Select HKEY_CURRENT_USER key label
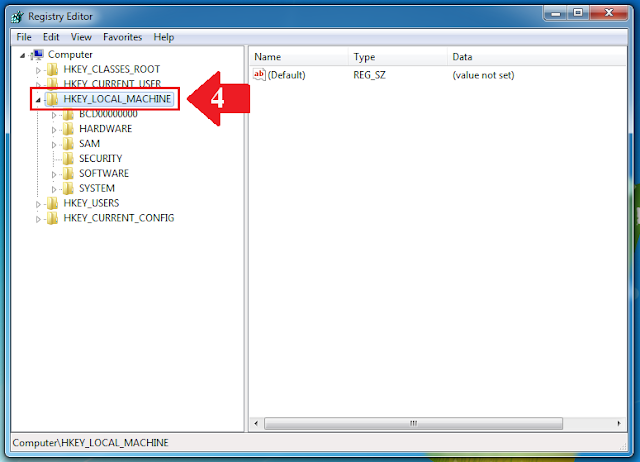 (112, 84)
